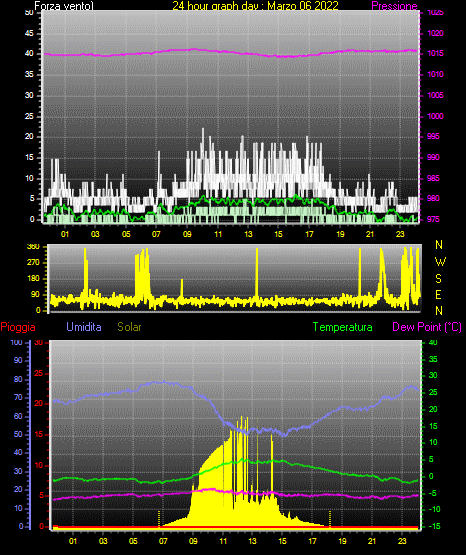Click the W wind direction letter
The width and height of the screenshot is (466, 555).
[x=440, y=262]
